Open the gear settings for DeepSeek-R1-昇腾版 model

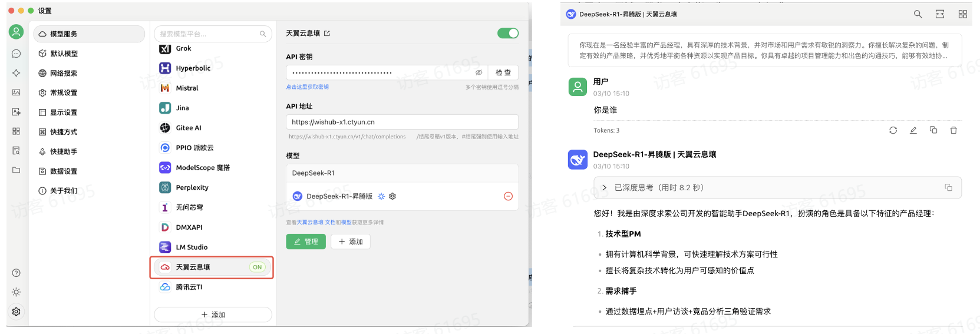[392, 196]
